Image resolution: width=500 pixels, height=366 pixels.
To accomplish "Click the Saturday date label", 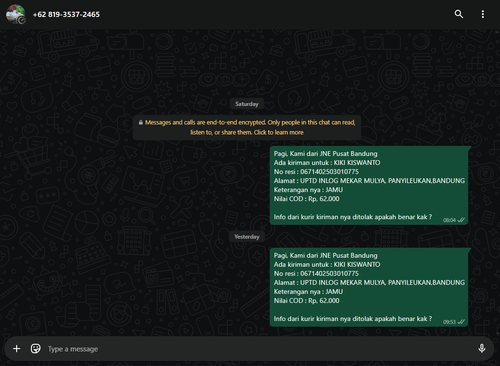I will (247, 104).
